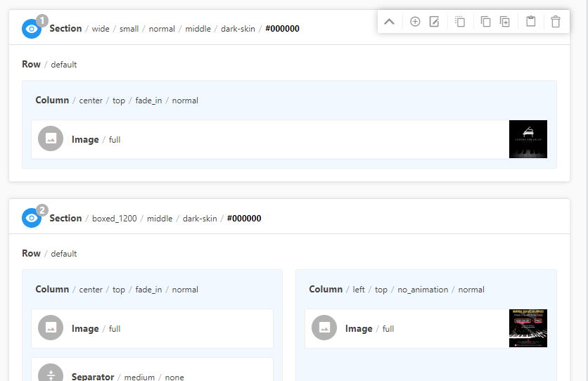Screen dimensions: 588x381
Task: Open the Column center label in Section 1
Action: click(x=52, y=101)
